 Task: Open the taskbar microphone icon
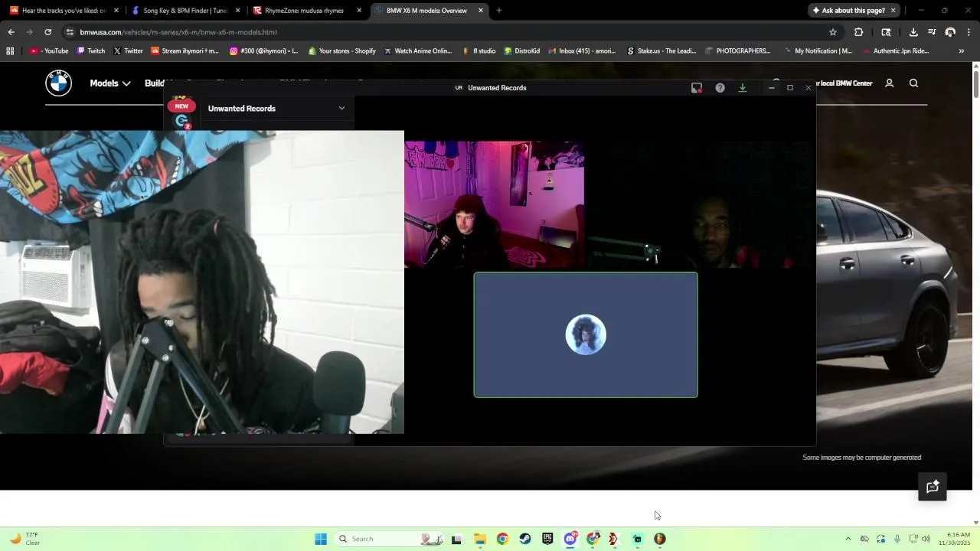point(897,539)
